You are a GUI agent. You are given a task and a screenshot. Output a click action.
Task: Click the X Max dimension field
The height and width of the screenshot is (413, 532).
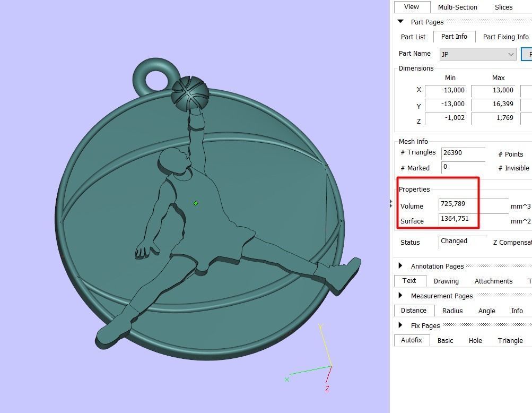[x=493, y=90]
